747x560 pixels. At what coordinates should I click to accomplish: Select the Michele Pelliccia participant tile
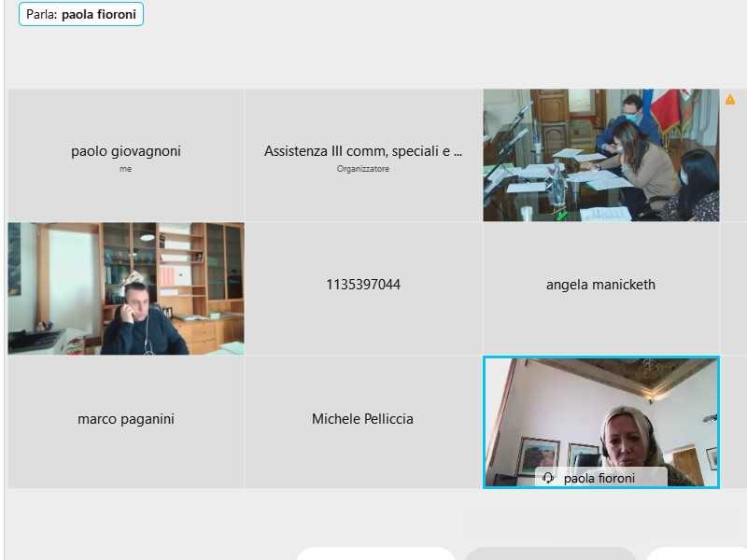pos(363,423)
